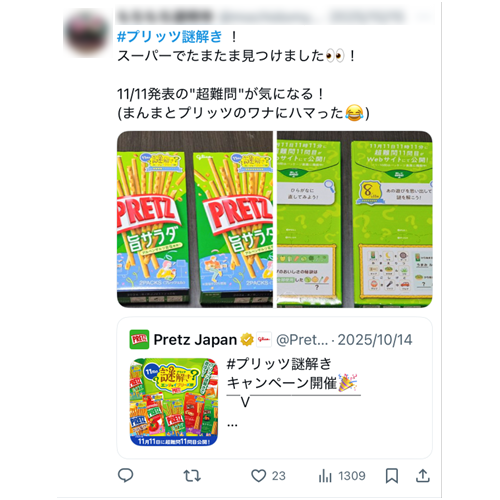This screenshot has height=500, width=500.
Task: Expand quoted post text at the ellipsis
Action: [232, 425]
